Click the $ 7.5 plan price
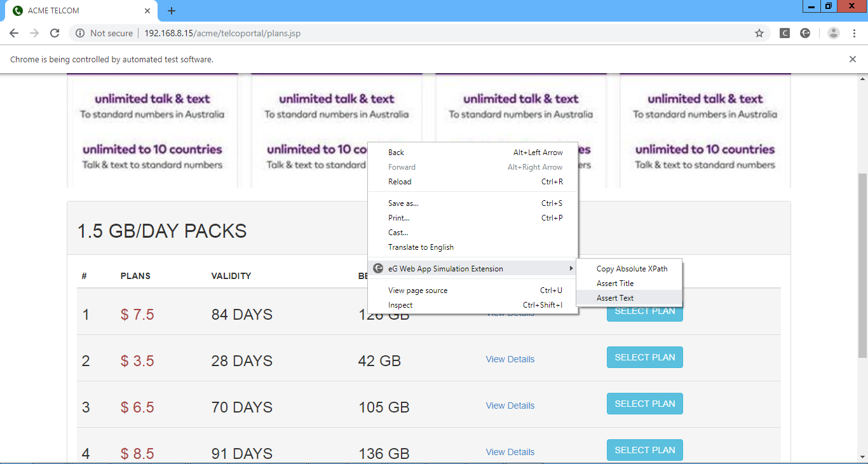The image size is (868, 464). tap(137, 315)
